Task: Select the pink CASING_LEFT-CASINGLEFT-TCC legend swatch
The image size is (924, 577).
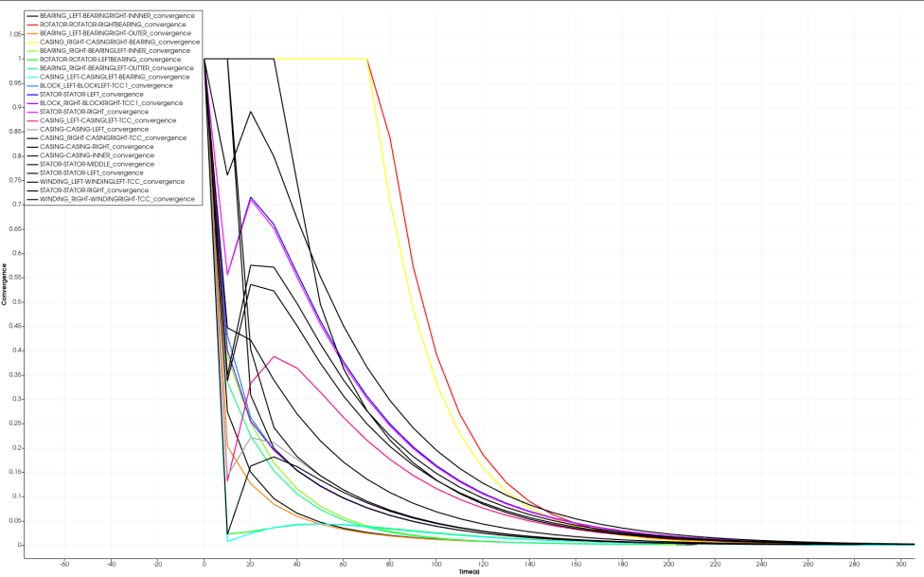Action: [32, 120]
